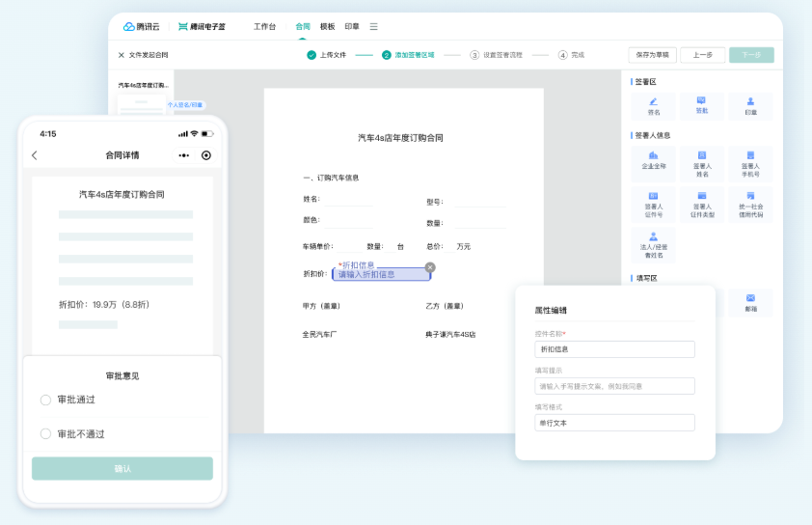Click the 添加签署区域 step

coord(408,55)
